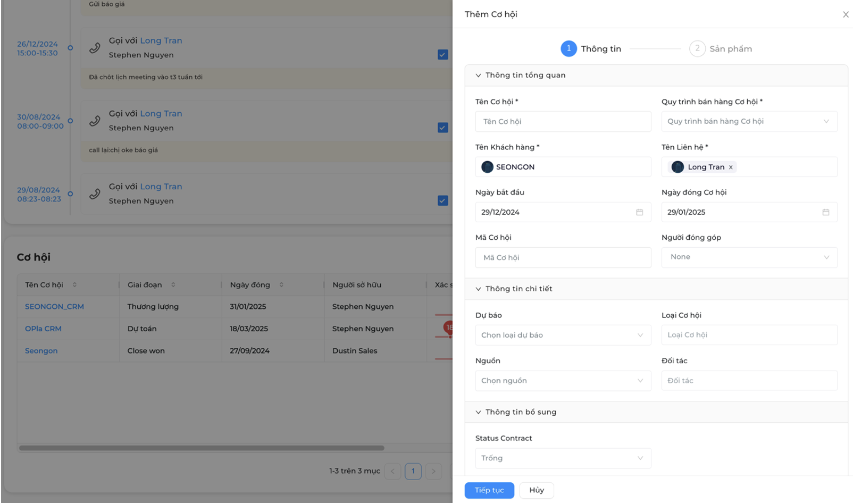Open Người đóng góp dropdown
This screenshot has height=504, width=853.
749,257
